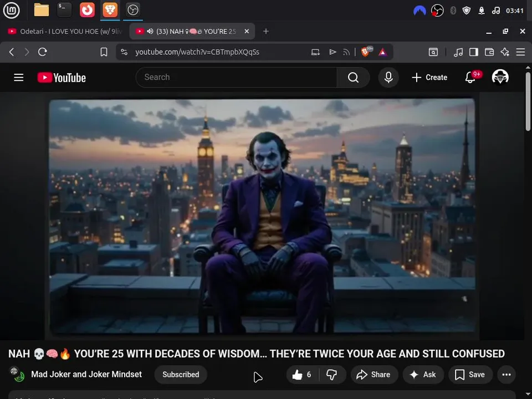The width and height of the screenshot is (532, 399).
Task: Toggle the Bluetooth tray icon
Action: click(453, 11)
